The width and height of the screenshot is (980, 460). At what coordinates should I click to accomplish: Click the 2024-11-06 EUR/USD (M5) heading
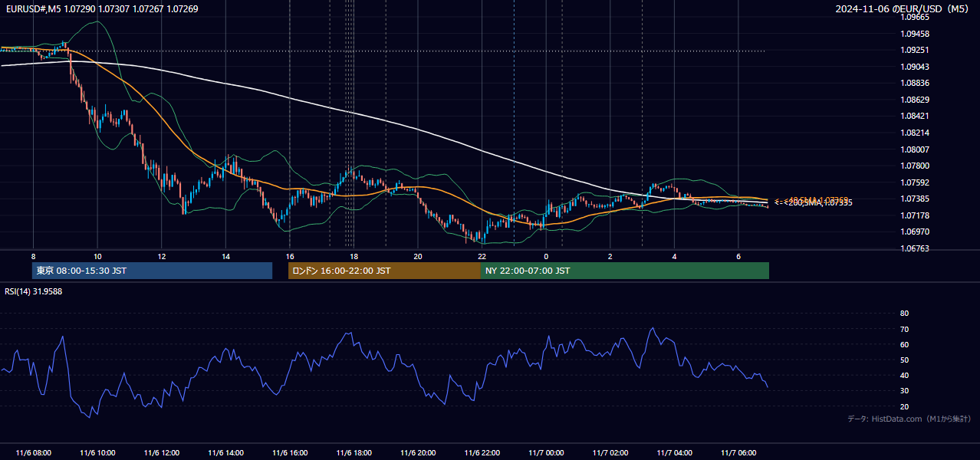click(903, 9)
